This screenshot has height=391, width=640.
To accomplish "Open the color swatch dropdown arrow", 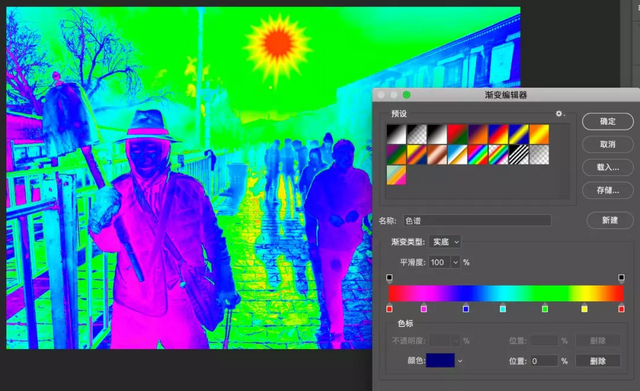I will click(x=460, y=361).
